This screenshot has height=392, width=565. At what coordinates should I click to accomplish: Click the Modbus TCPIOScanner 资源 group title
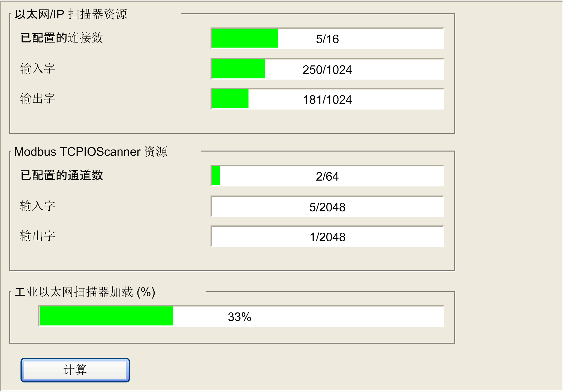91,151
